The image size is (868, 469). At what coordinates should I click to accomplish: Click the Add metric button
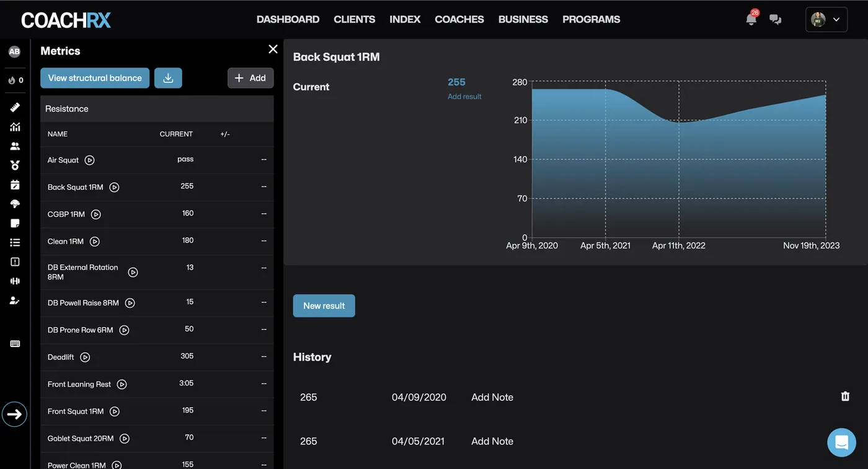(250, 78)
